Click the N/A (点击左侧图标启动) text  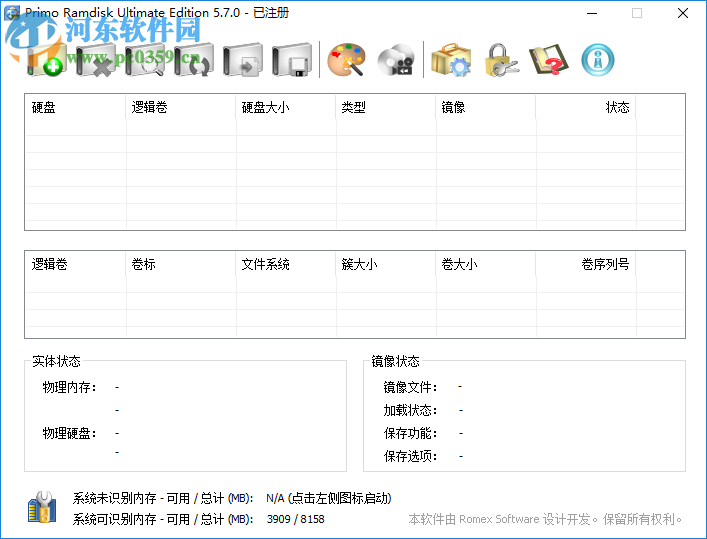[x=329, y=498]
